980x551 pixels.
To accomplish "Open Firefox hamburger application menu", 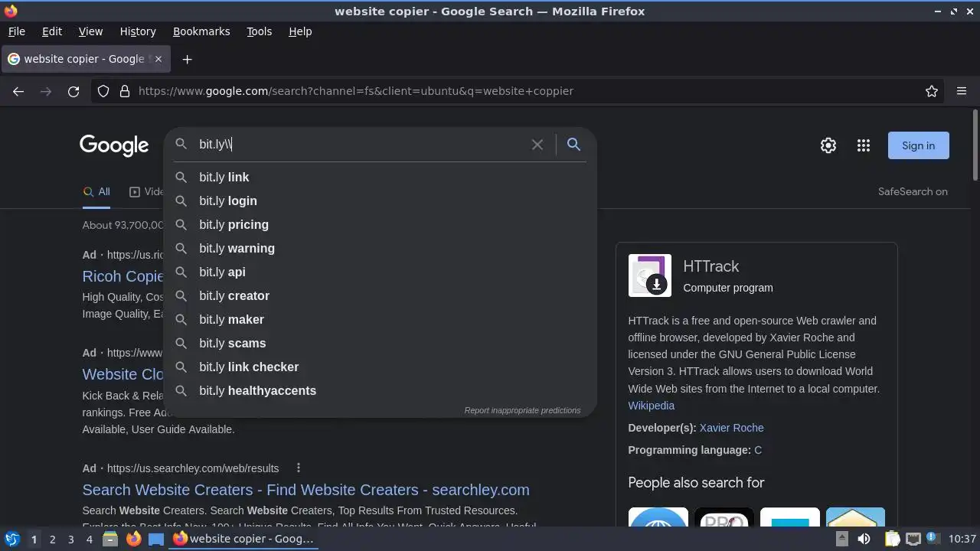I will [x=962, y=91].
